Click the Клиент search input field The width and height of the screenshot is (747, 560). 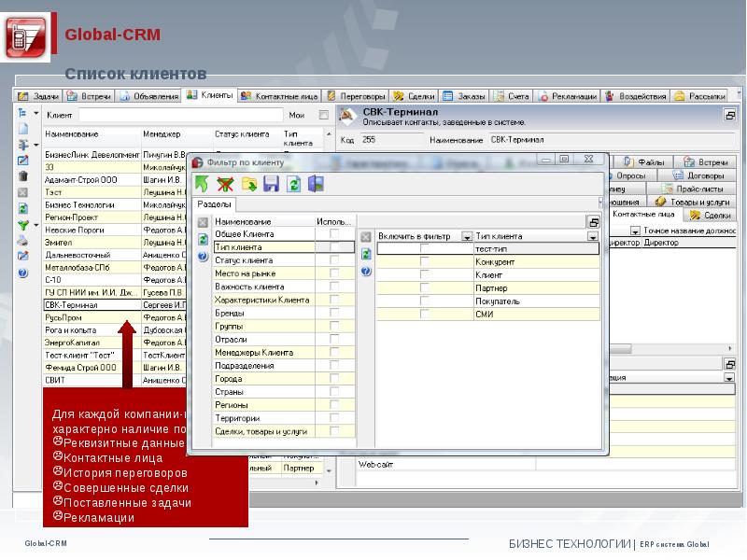click(x=177, y=115)
